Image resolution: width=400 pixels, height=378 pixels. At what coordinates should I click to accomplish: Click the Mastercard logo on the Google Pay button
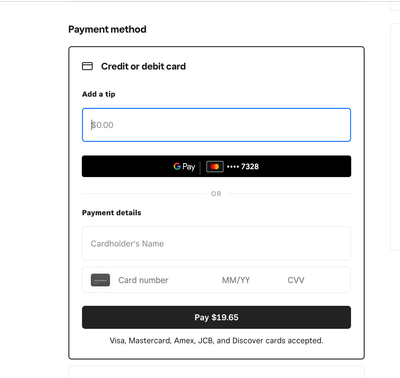tap(215, 166)
